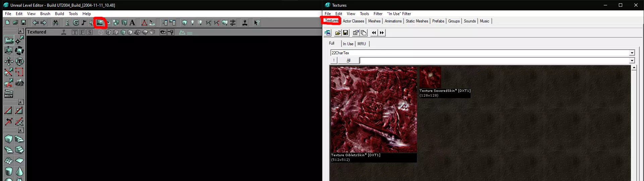This screenshot has width=644, height=181.
Task: Build a cylinder brush from the toolbox
Action: point(9,171)
